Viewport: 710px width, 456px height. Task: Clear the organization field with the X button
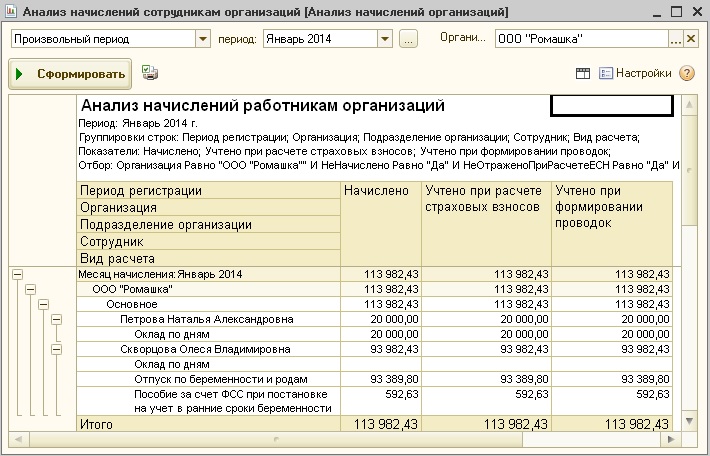coord(691,39)
